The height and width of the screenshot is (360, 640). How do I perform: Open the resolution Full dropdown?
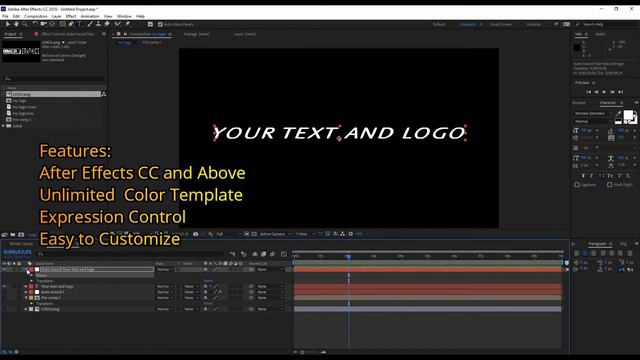coord(228,234)
